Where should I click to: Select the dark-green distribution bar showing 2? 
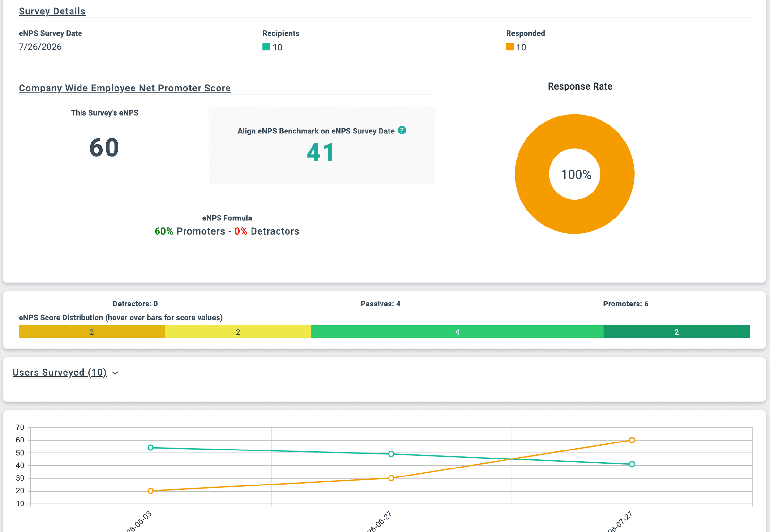[x=677, y=332]
